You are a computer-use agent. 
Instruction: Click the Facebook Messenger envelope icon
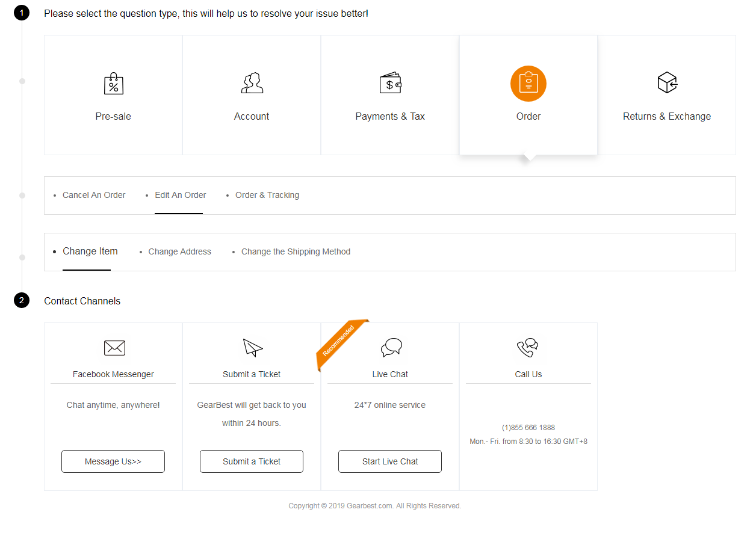point(114,348)
